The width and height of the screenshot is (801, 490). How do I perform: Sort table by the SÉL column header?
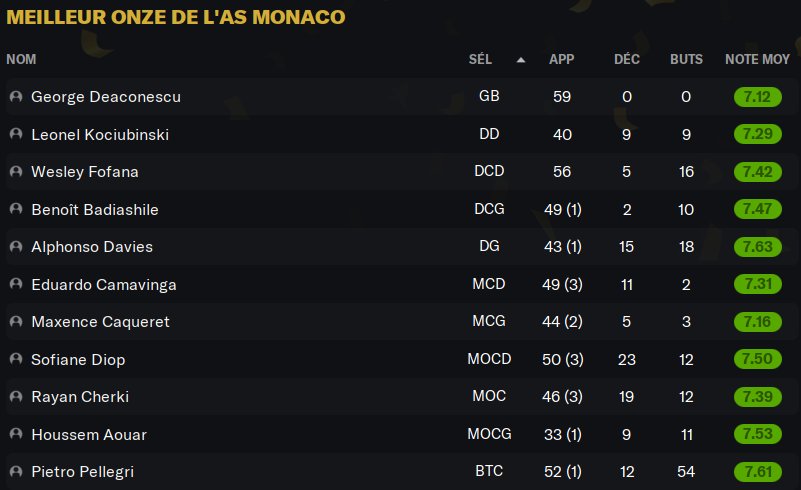click(x=480, y=59)
